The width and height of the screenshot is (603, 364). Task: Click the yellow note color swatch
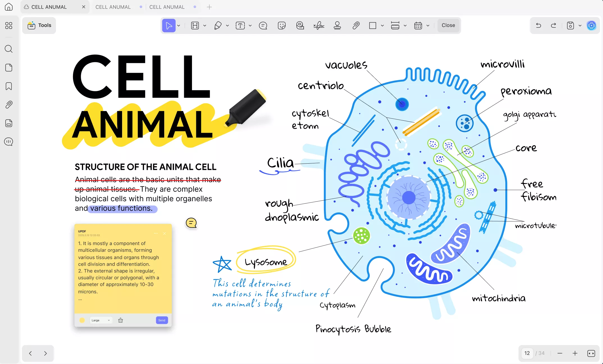tap(82, 320)
